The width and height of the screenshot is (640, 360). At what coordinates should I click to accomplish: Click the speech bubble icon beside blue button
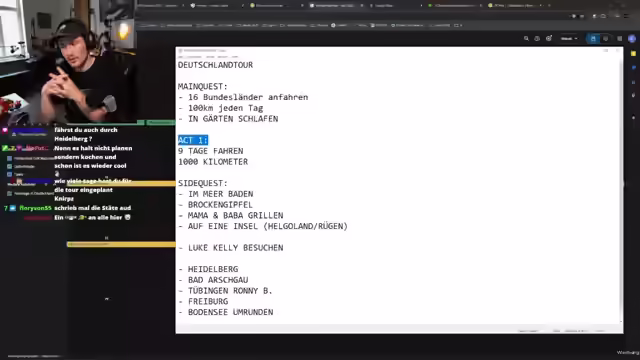[x=606, y=38]
